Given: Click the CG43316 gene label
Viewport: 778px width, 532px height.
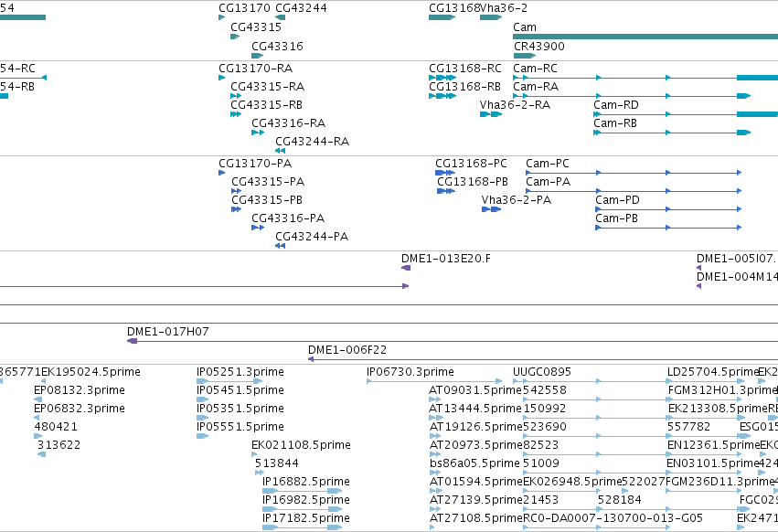Looking at the screenshot, I should [277, 46].
